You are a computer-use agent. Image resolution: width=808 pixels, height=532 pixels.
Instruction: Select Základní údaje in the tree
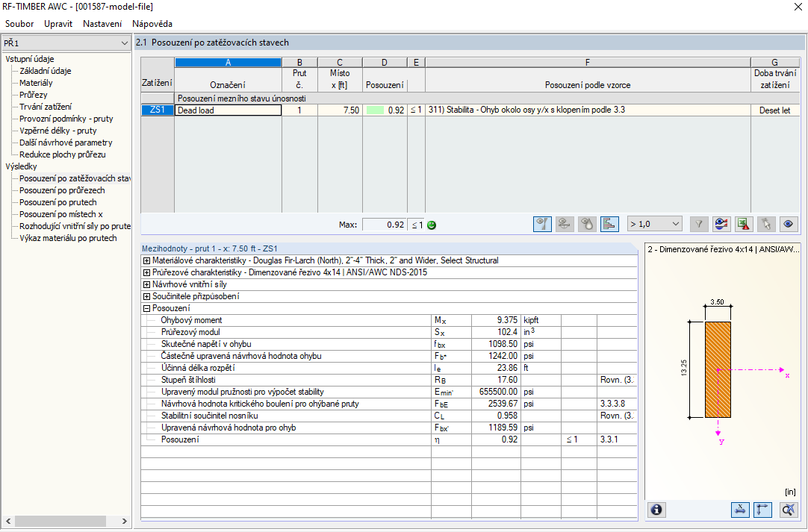pyautogui.click(x=46, y=71)
